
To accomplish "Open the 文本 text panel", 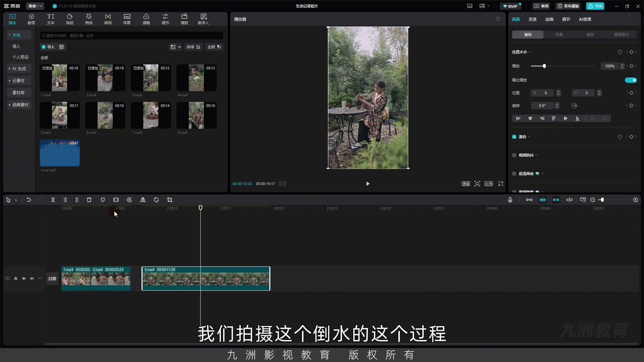I will click(x=50, y=19).
